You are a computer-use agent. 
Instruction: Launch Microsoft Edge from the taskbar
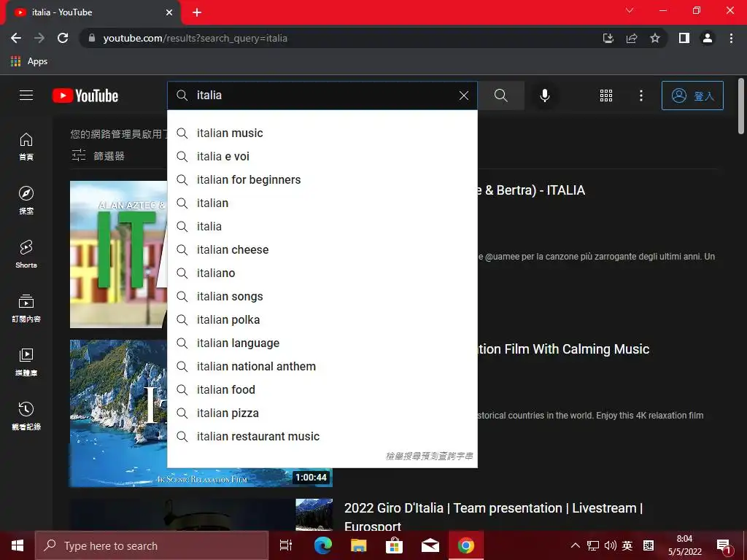322,545
